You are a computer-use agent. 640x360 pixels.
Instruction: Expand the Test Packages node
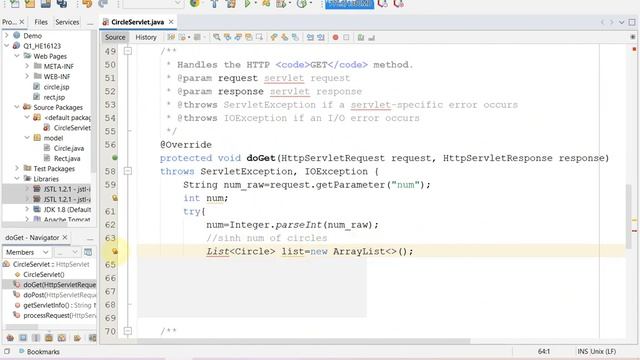tap(17, 168)
